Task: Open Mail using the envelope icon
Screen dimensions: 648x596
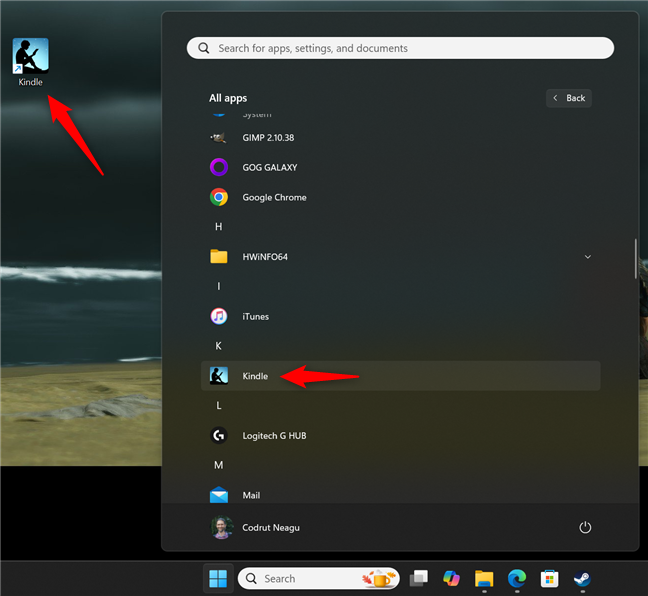Action: (219, 495)
